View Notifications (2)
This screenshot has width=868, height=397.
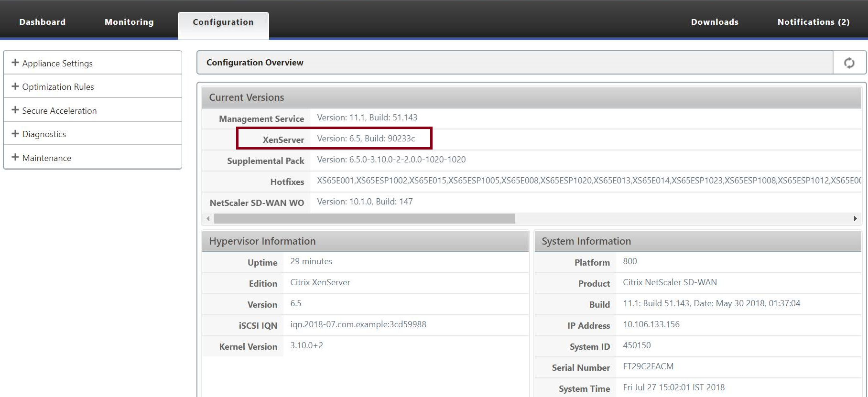tap(814, 22)
